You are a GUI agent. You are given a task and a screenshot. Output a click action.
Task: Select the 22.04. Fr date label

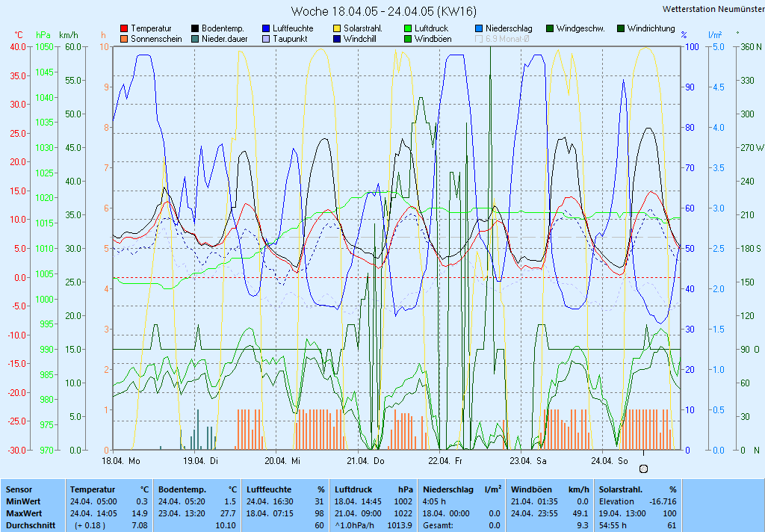coord(445,461)
